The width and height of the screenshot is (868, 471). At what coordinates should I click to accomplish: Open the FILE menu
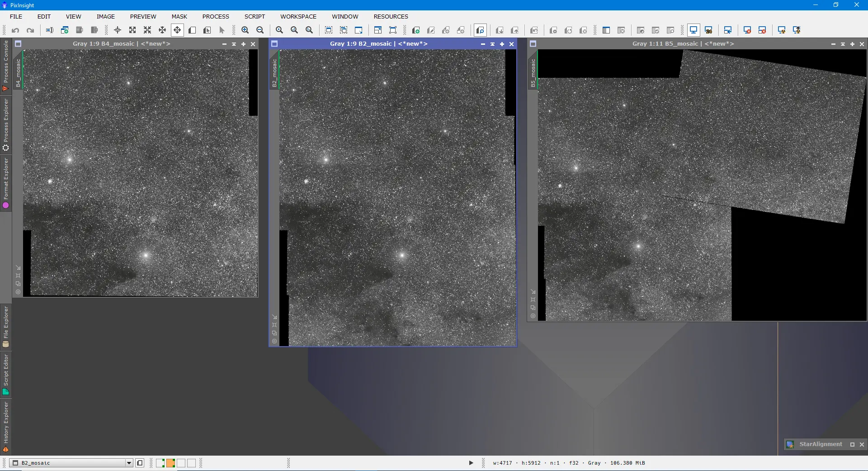[x=16, y=16]
